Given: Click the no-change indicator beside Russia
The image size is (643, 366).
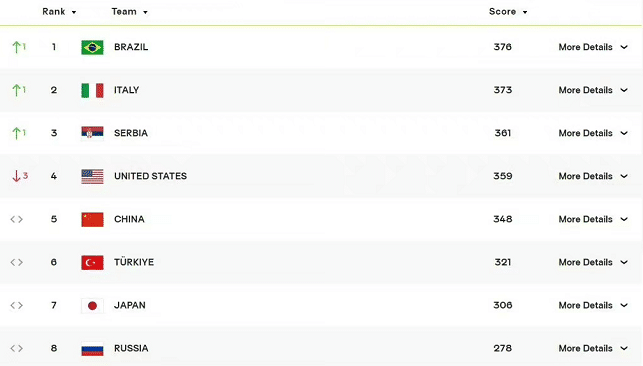Looking at the screenshot, I should pos(16,348).
